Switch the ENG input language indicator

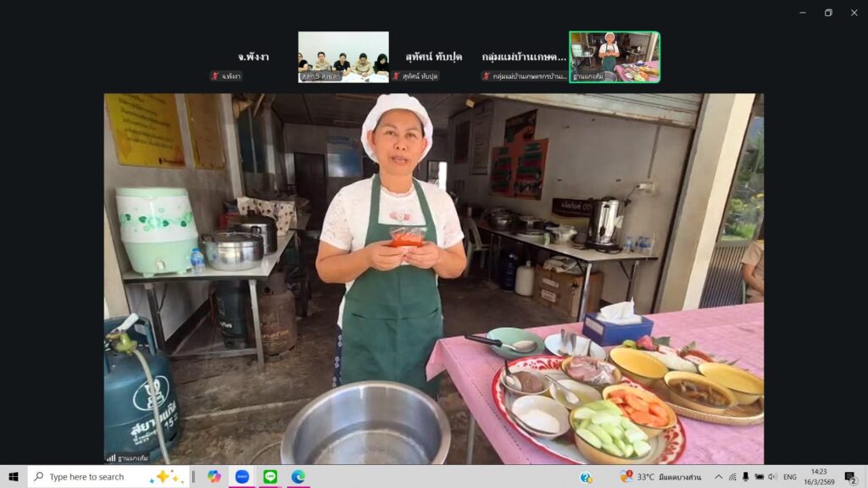tap(790, 477)
